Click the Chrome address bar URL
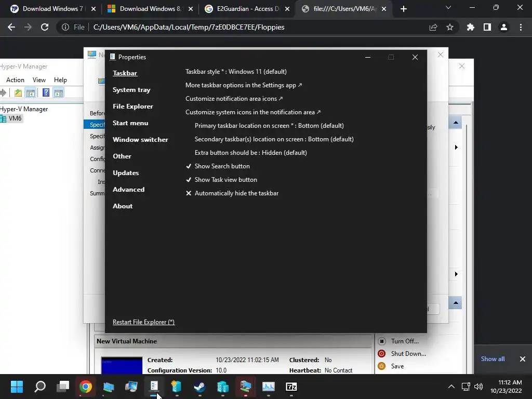532x399 pixels. tap(189, 27)
